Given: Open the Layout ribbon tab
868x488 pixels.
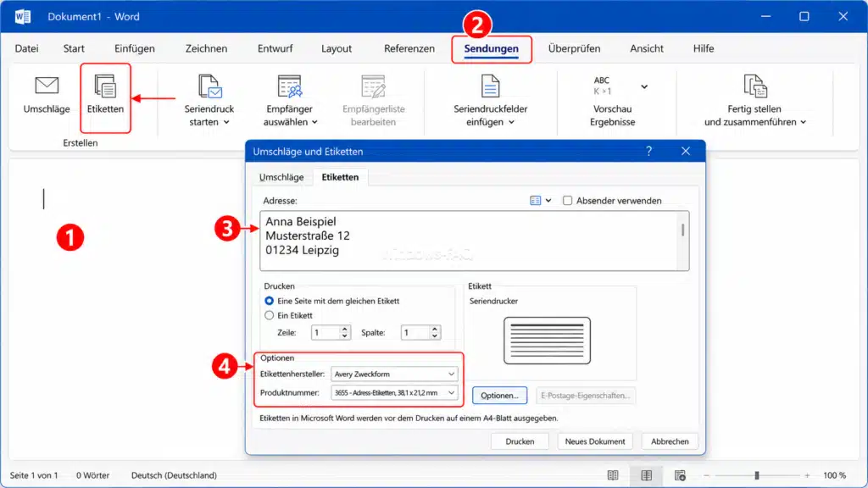Looking at the screenshot, I should (337, 48).
